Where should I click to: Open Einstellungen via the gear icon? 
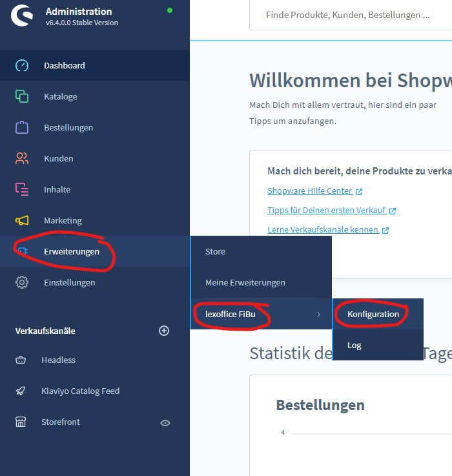point(22,282)
